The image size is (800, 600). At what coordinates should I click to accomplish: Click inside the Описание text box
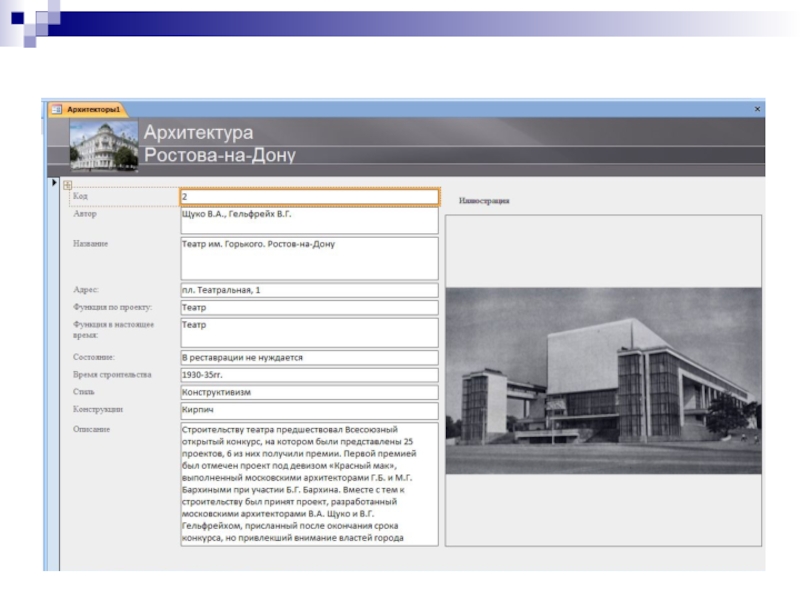pos(308,484)
